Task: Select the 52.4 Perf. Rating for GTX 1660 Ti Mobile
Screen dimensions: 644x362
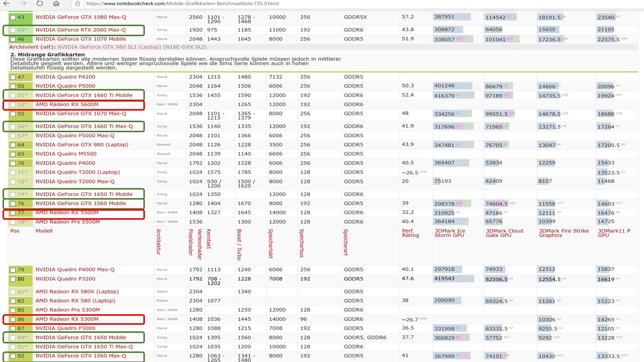Action: tap(408, 95)
